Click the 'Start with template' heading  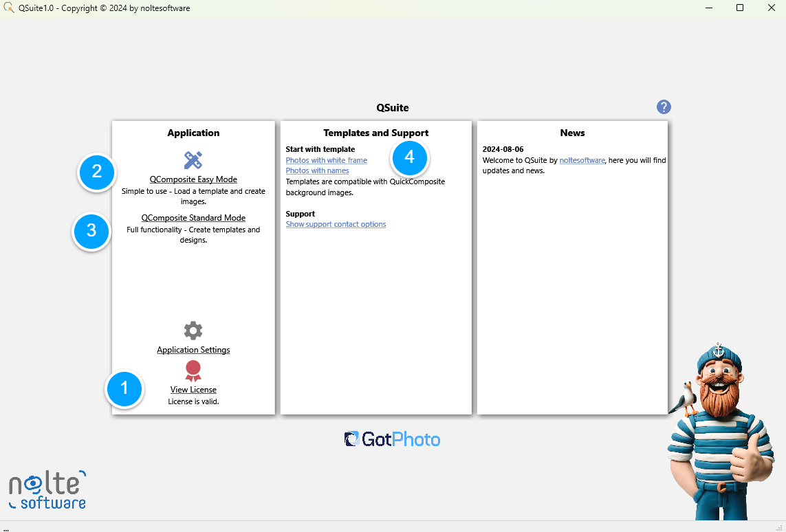pos(320,149)
